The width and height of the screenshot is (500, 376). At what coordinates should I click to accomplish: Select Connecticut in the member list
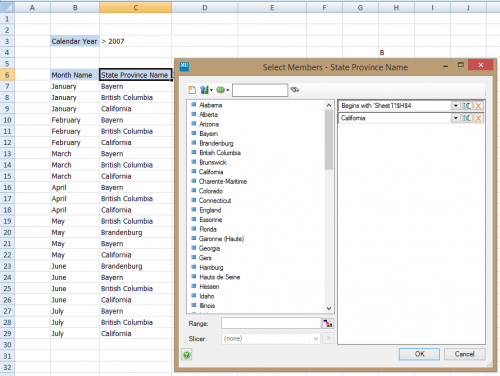pos(215,201)
